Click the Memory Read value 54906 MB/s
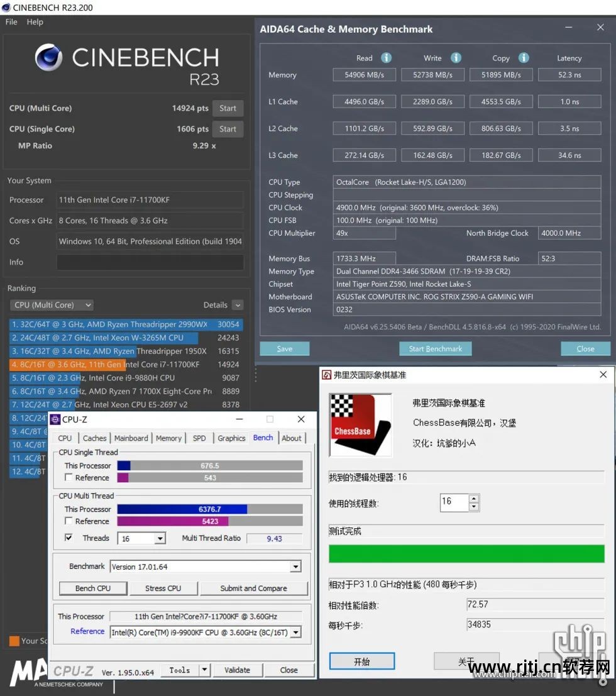The height and width of the screenshot is (696, 616). click(x=365, y=75)
